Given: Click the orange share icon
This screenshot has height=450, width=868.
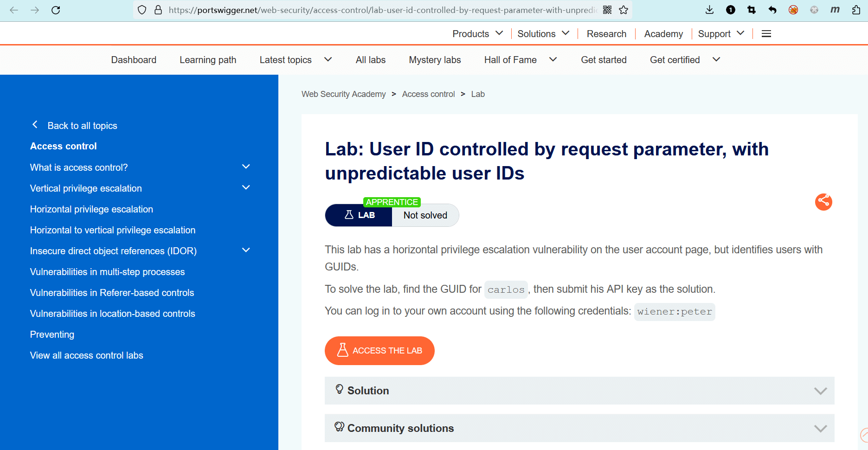Looking at the screenshot, I should click(x=823, y=202).
